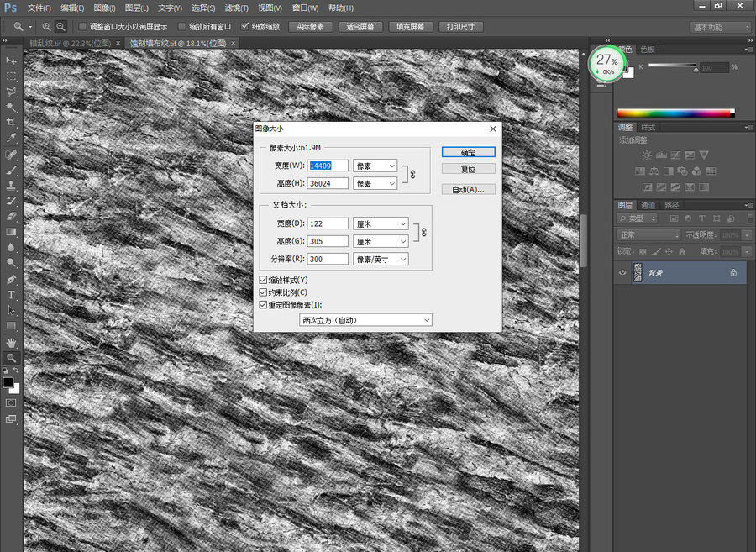Select the Dodge tool
The height and width of the screenshot is (552, 756).
[x=11, y=263]
